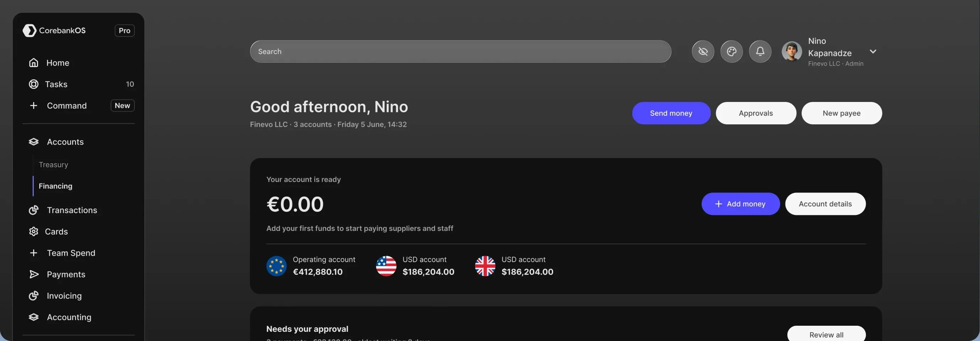Click the Needs your approval heading
The image size is (980, 341).
coord(307,329)
